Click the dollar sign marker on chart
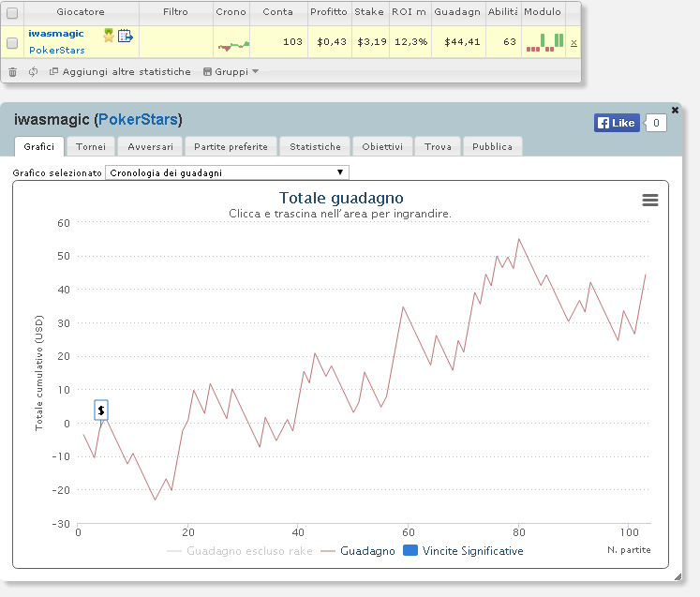This screenshot has height=597, width=700. click(x=101, y=410)
